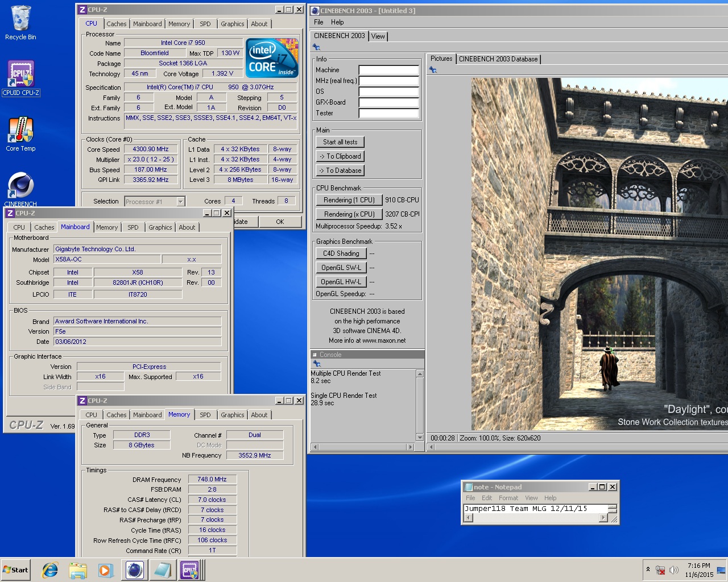This screenshot has height=582, width=728.
Task: Click the tray icon beside the clock
Action: point(722,570)
